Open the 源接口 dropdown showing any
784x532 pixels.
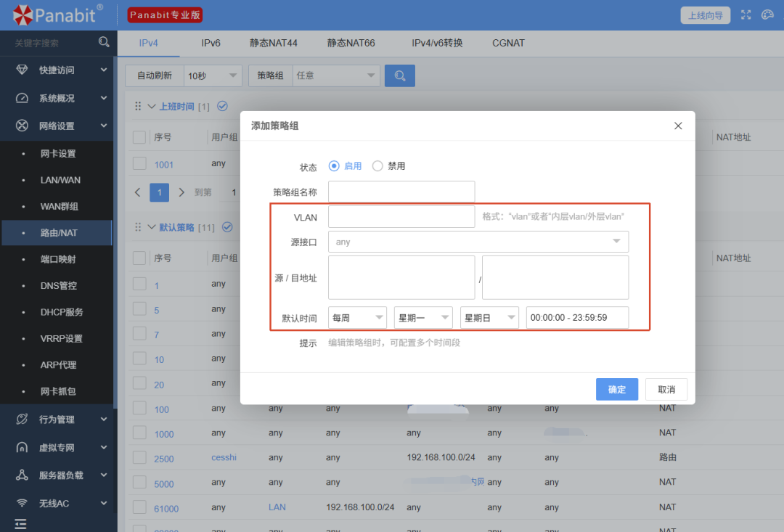click(x=478, y=241)
